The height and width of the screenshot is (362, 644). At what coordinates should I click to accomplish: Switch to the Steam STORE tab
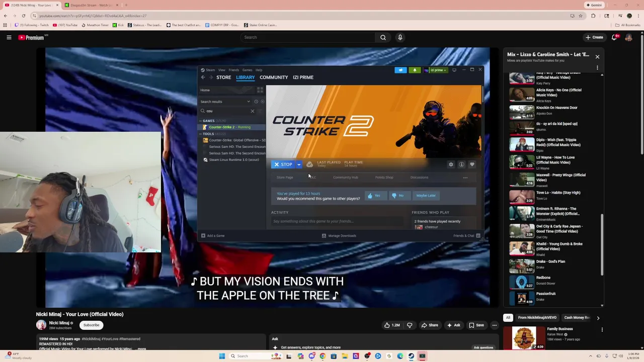click(x=224, y=77)
